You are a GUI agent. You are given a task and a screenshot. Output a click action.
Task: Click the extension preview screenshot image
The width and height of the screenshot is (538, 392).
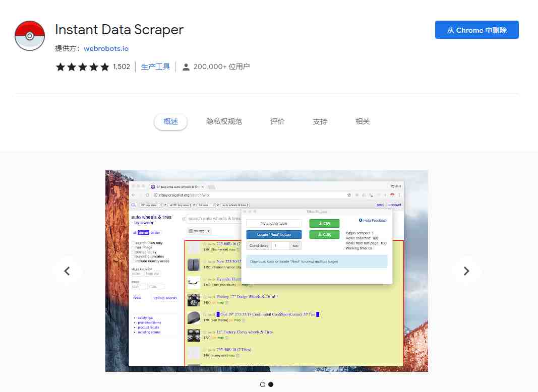(267, 271)
